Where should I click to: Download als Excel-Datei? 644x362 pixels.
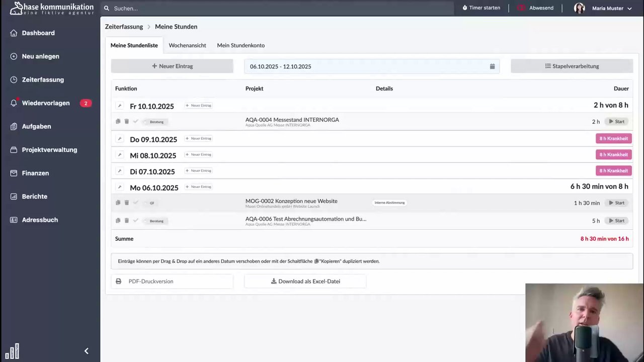(x=305, y=282)
